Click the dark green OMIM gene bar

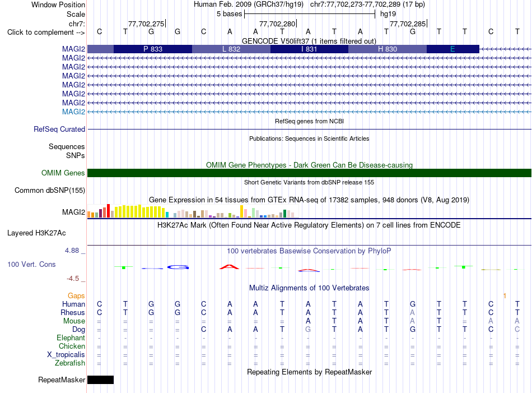pyautogui.click(x=309, y=173)
